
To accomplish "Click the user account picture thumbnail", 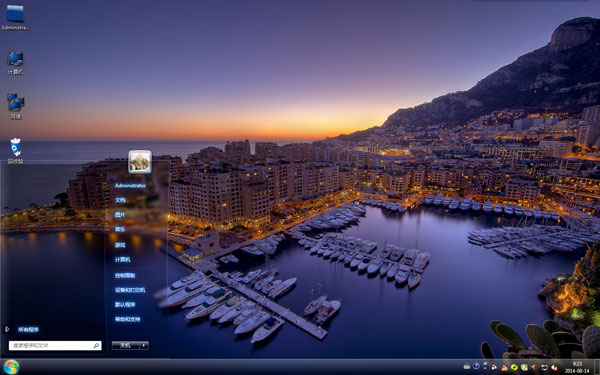I will point(140,161).
